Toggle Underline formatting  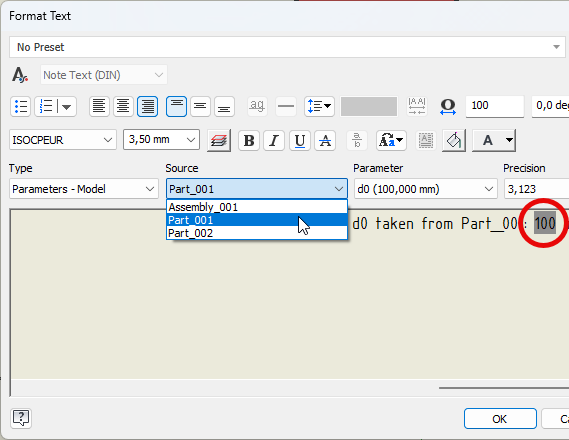click(300, 140)
